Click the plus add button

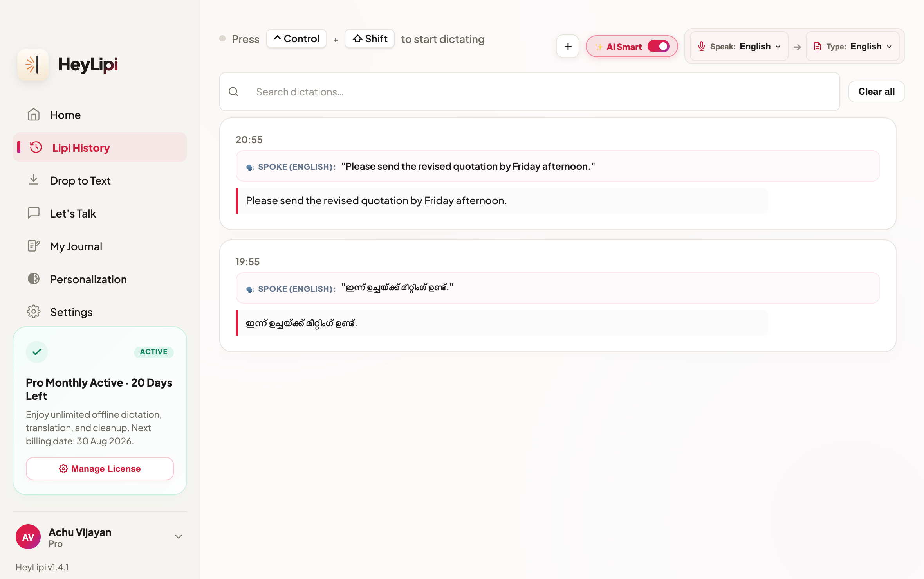pos(568,47)
